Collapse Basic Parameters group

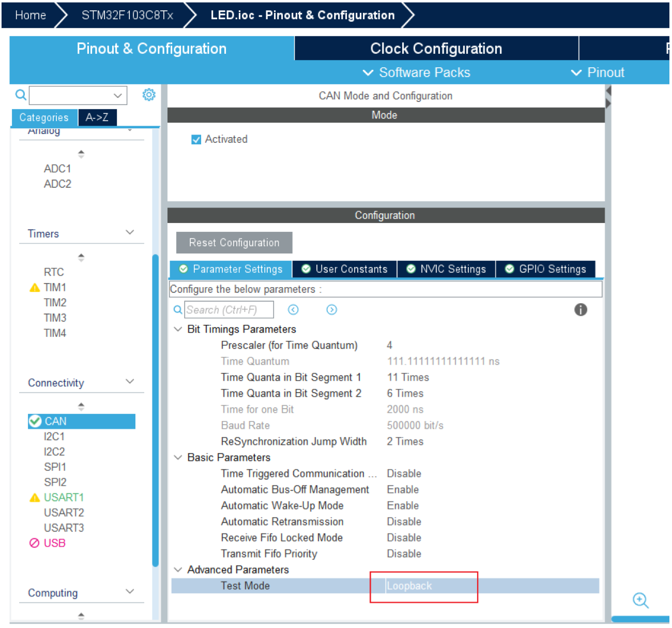[x=178, y=458]
